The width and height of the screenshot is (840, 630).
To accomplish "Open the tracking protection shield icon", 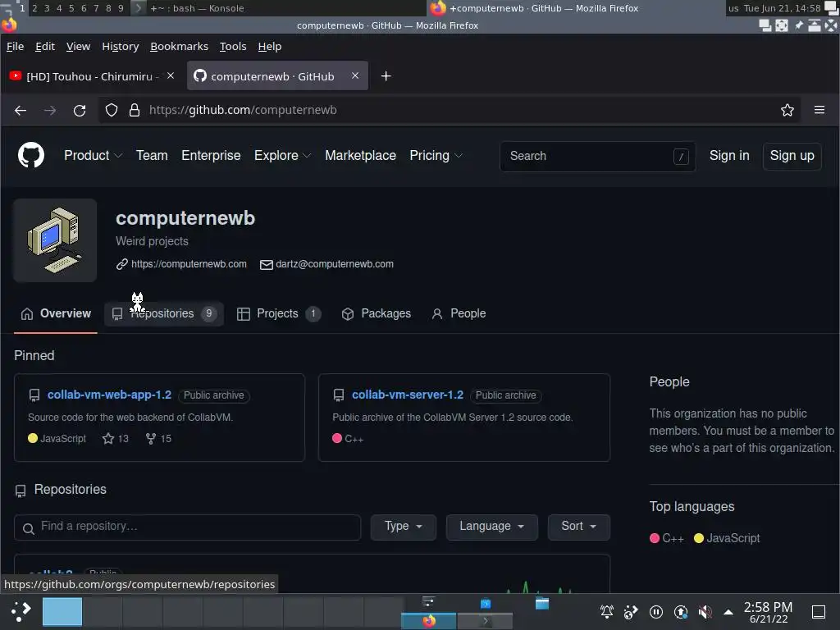I will pos(112,111).
